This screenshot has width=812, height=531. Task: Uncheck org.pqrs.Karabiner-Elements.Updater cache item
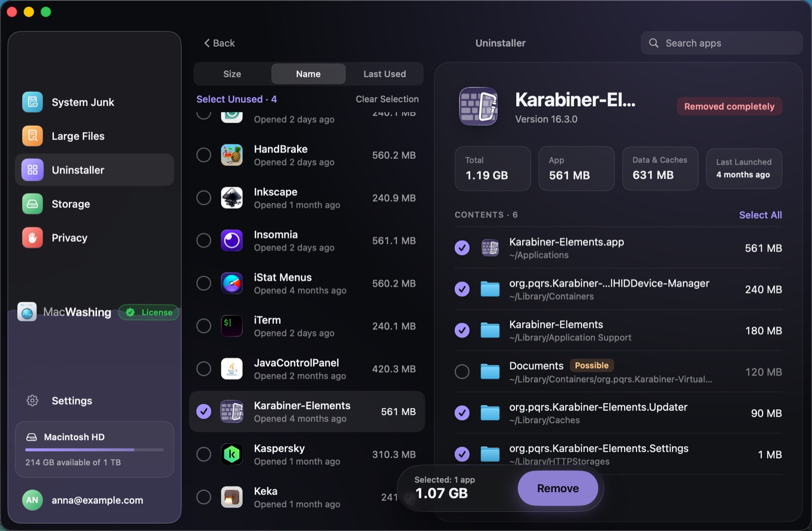coord(462,413)
